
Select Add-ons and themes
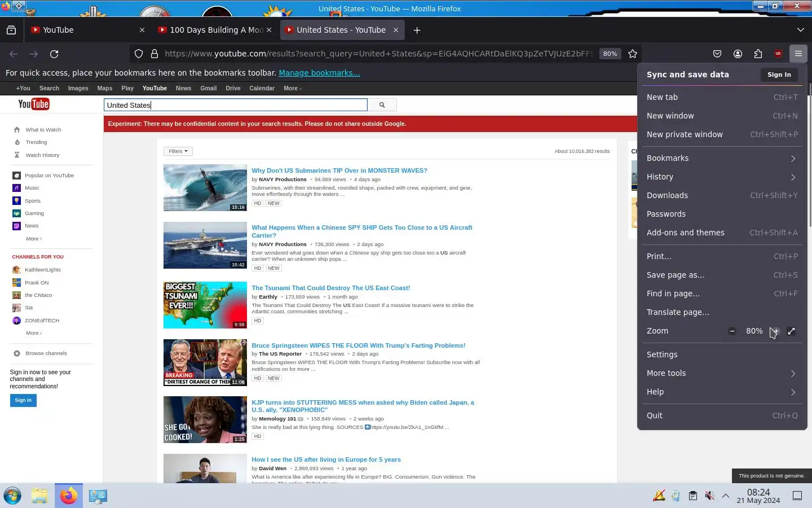722,233
